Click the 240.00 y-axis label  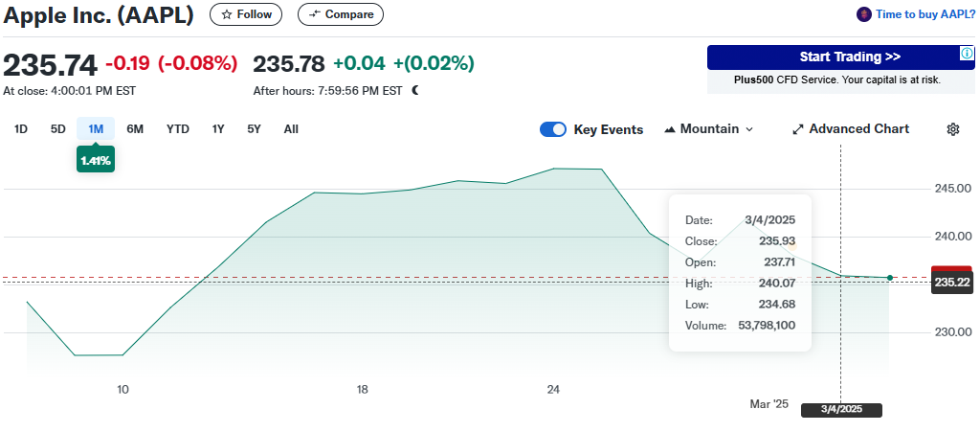coord(954,237)
